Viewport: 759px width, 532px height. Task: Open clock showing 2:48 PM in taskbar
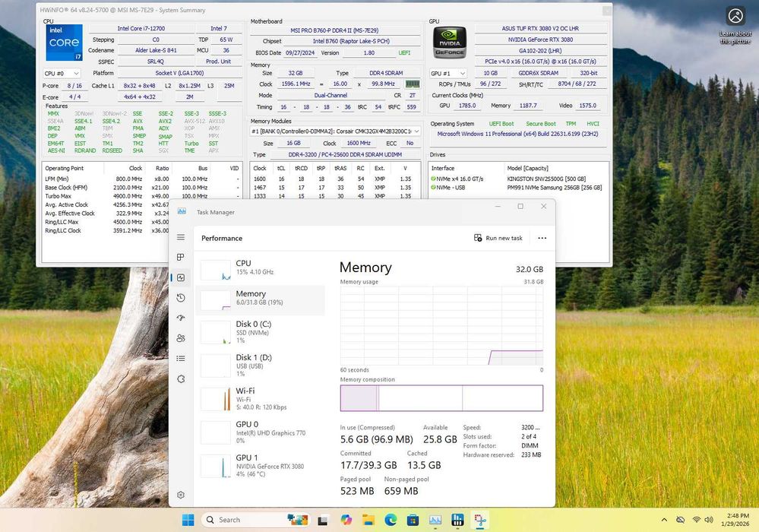click(x=735, y=520)
